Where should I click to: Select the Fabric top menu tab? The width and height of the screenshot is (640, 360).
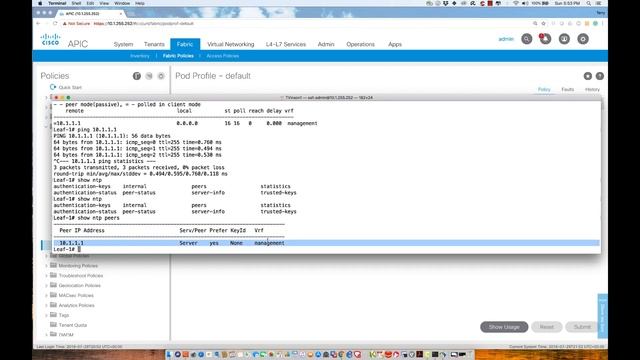tap(185, 44)
